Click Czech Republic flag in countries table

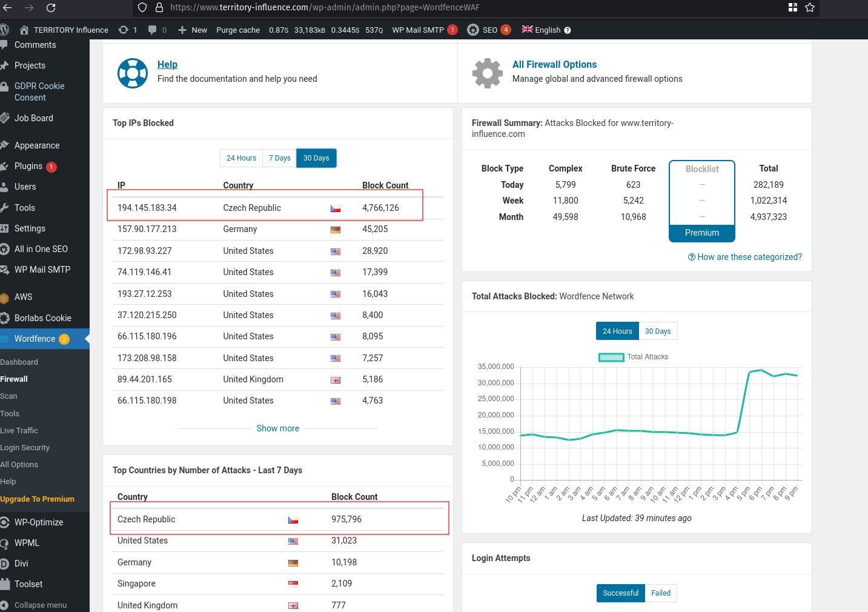tap(293, 520)
